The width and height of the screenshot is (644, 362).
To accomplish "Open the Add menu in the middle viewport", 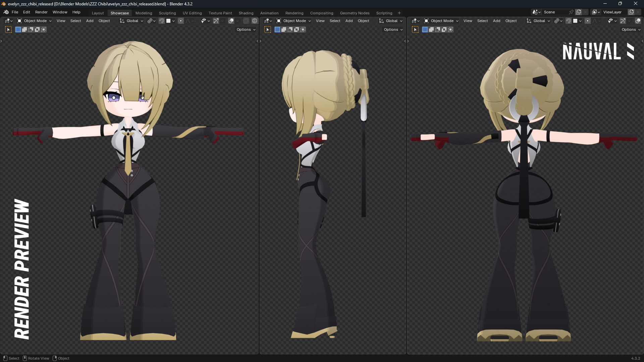I will click(x=349, y=21).
